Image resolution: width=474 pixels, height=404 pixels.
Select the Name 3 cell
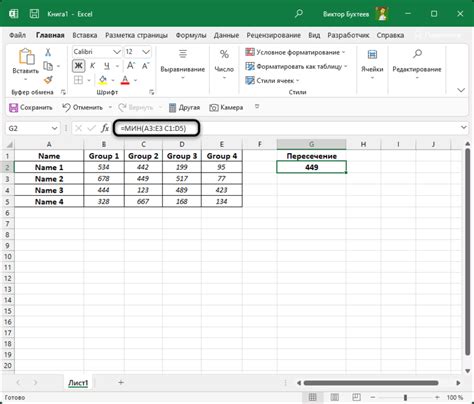pos(49,190)
